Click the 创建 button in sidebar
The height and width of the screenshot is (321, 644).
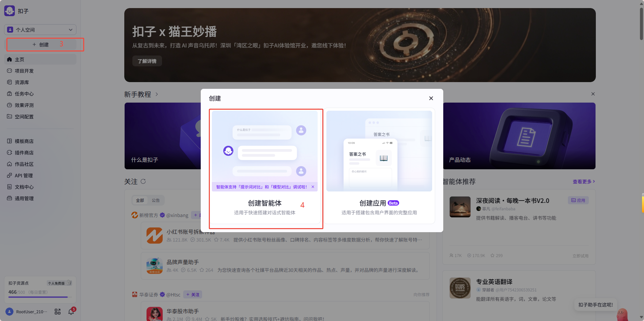(x=40, y=44)
